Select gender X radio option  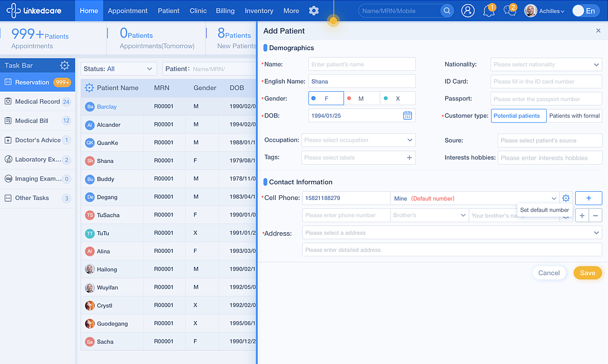pyautogui.click(x=397, y=98)
